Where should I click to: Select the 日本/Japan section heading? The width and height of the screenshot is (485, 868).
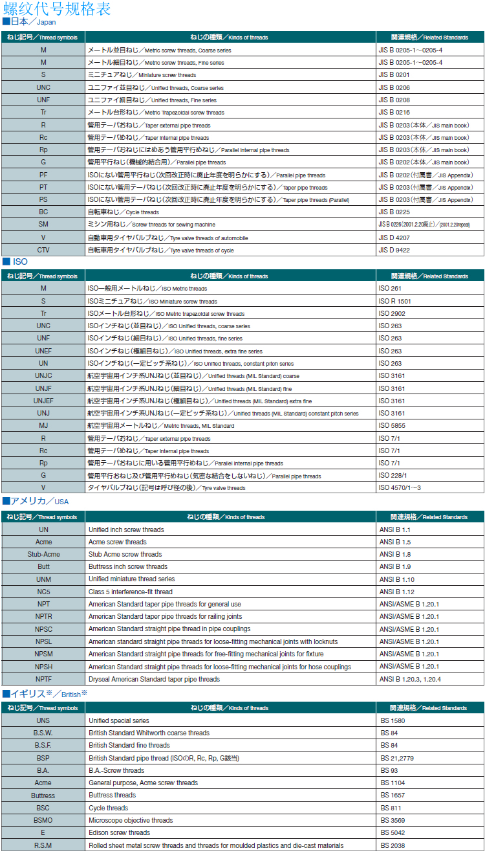[29, 21]
